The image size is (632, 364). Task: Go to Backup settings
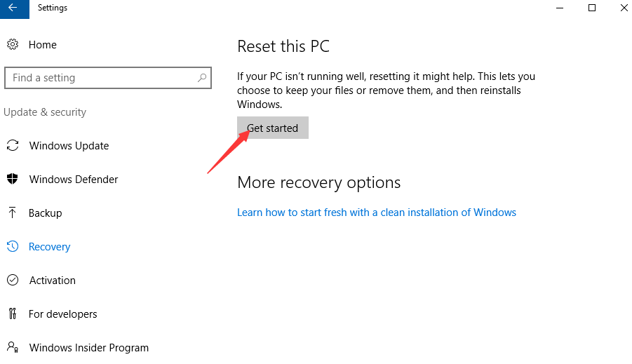point(45,213)
